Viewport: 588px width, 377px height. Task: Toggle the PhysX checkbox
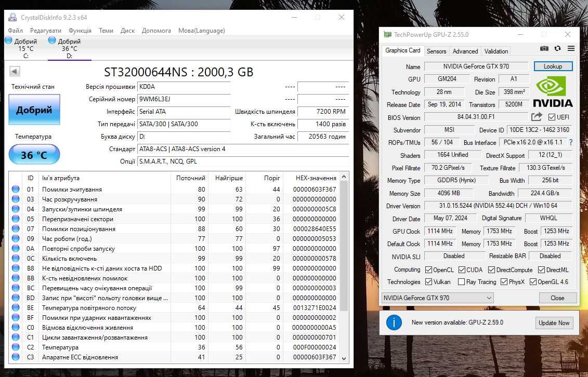pyautogui.click(x=504, y=282)
